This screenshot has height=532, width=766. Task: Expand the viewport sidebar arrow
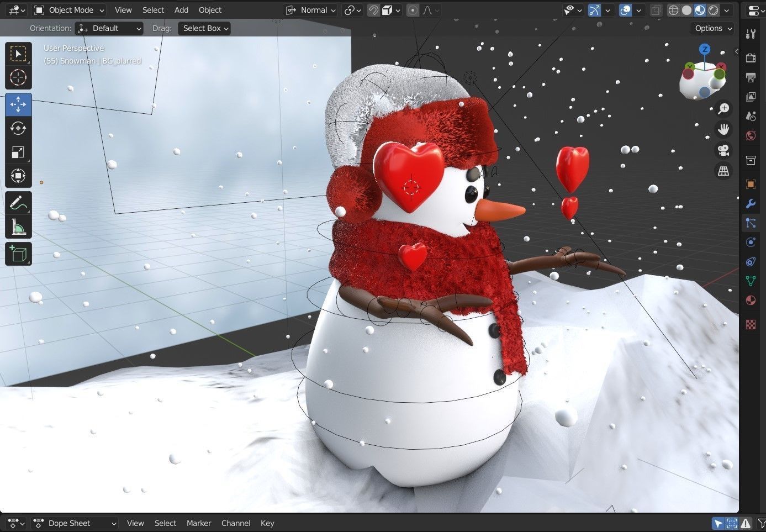coord(736,51)
